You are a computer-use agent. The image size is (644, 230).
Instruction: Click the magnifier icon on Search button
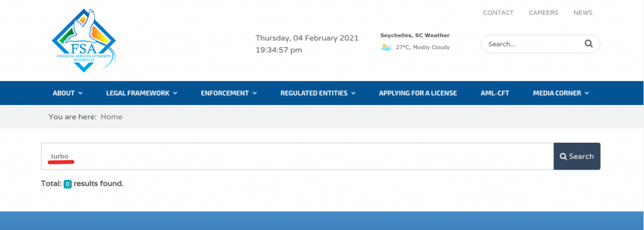(563, 156)
